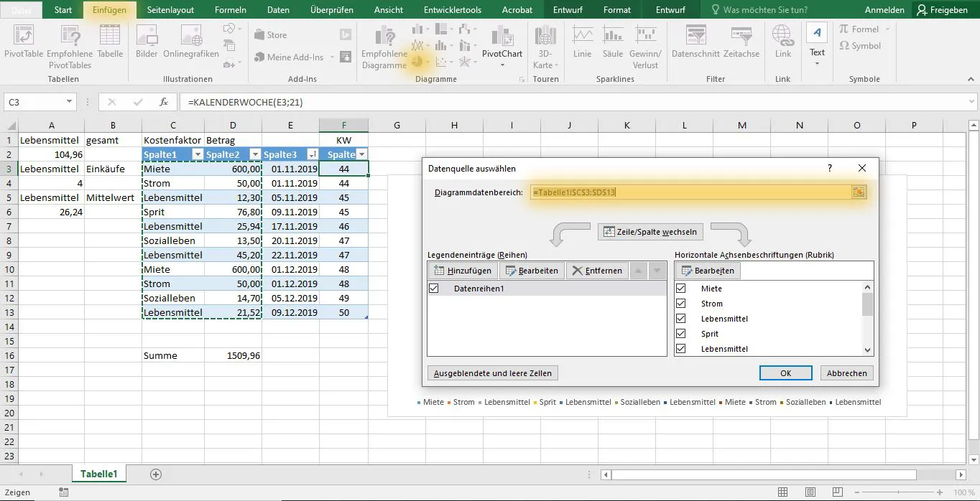Open the scatter chart dropdown arrow

click(x=450, y=62)
